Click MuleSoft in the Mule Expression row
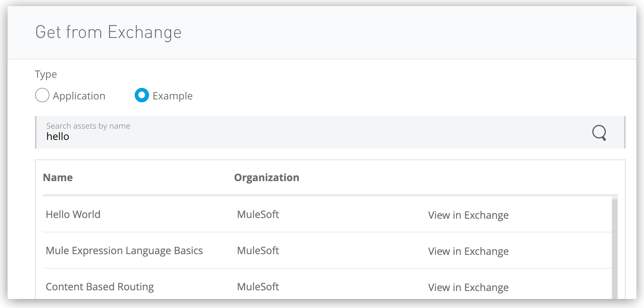 (258, 251)
